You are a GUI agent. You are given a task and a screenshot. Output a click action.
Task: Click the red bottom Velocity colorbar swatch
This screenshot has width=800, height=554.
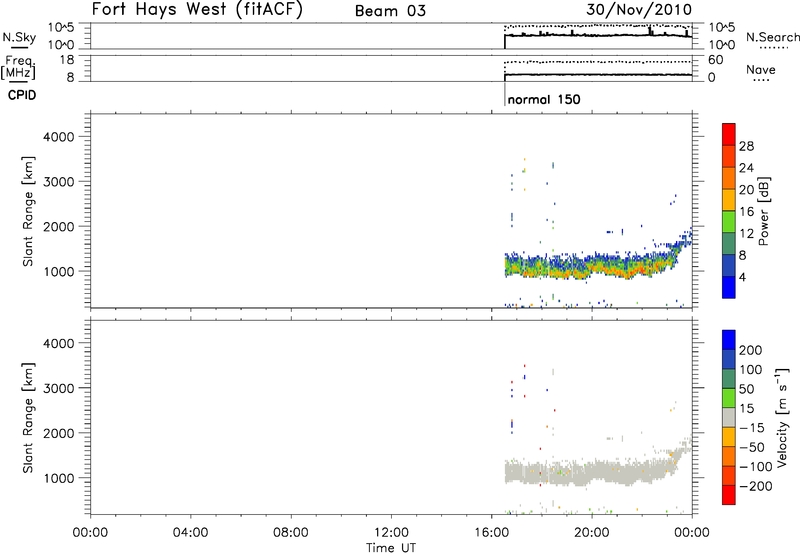[729, 495]
